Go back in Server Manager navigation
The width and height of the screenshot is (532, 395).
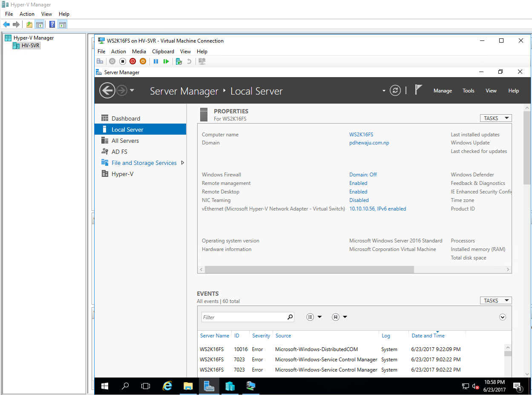[x=107, y=90]
